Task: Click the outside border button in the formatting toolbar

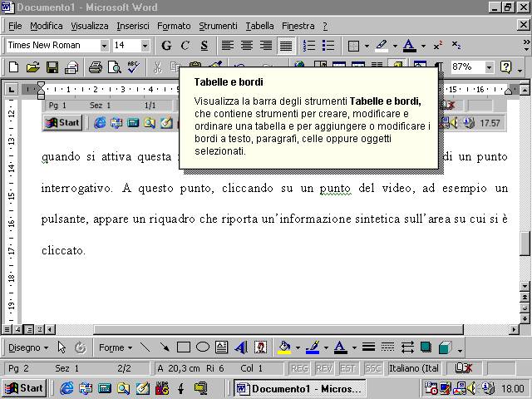Action: [x=353, y=46]
